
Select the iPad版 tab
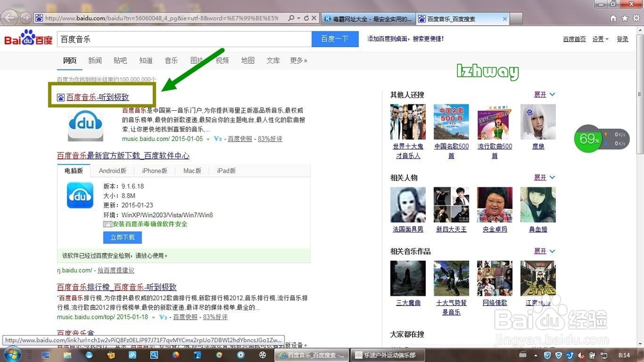click(x=226, y=171)
